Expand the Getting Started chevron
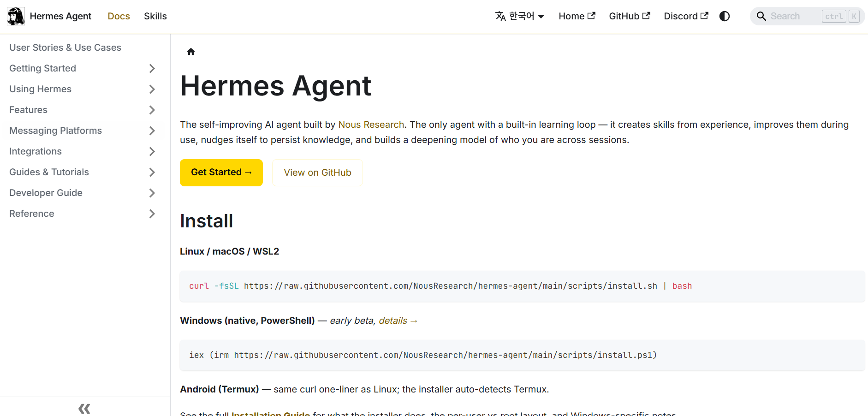Screen dimensions: 868x416 [x=152, y=68]
